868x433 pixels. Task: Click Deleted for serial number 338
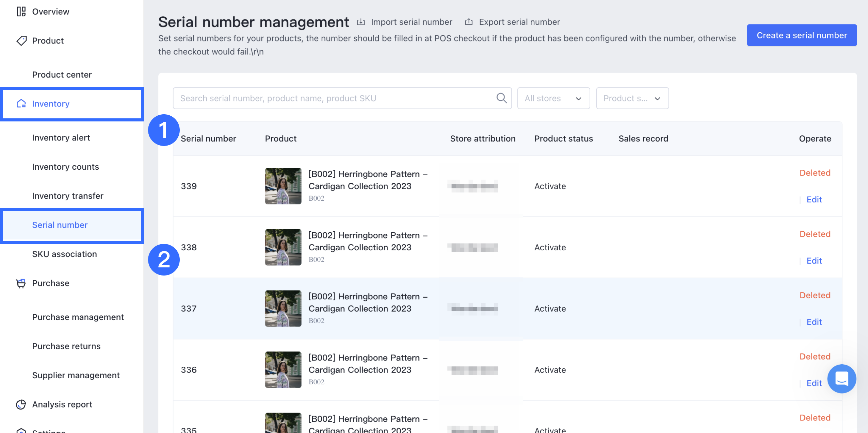click(815, 234)
